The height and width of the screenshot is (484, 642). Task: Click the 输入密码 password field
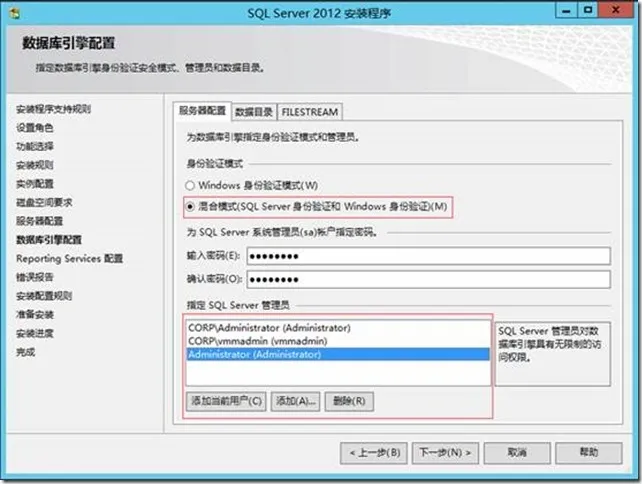pos(428,256)
